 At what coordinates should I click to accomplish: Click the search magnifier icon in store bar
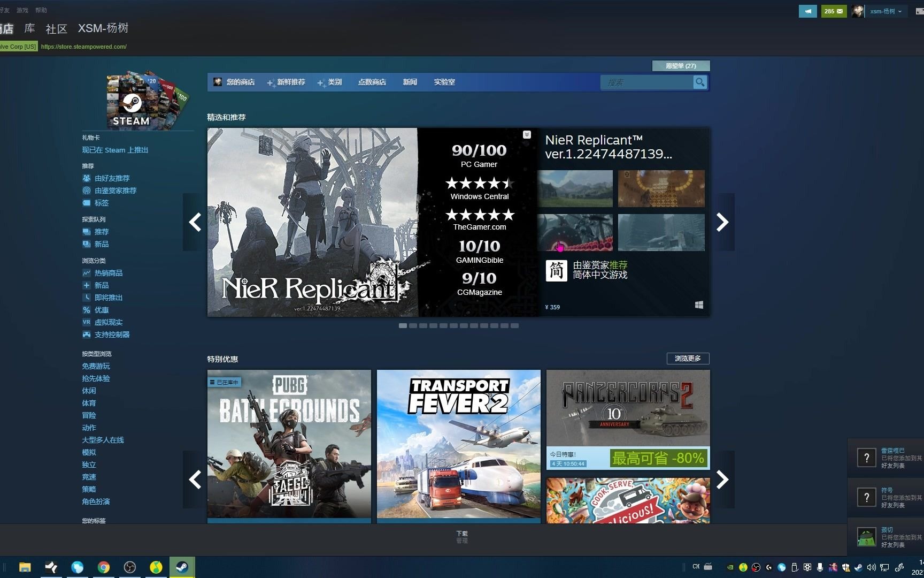tap(699, 82)
